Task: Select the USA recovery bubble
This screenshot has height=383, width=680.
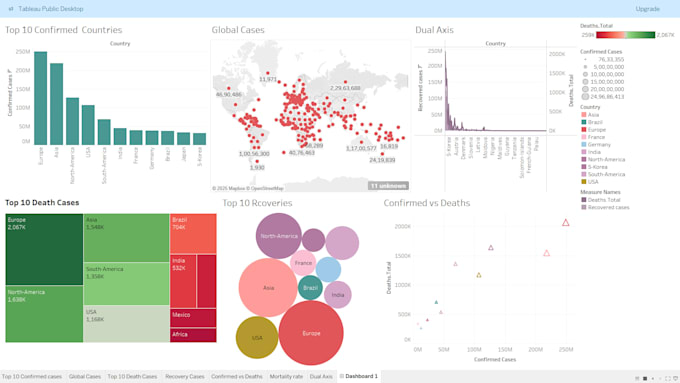Action: [x=257, y=337]
